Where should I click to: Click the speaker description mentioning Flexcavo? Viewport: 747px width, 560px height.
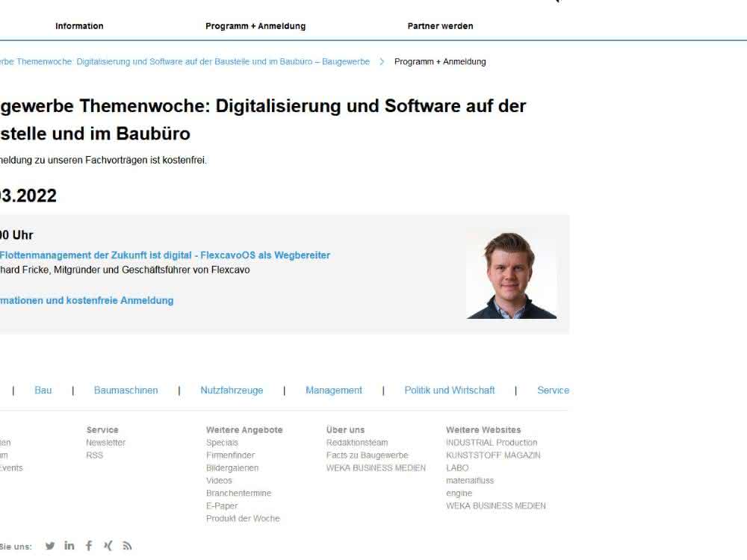[x=125, y=270]
